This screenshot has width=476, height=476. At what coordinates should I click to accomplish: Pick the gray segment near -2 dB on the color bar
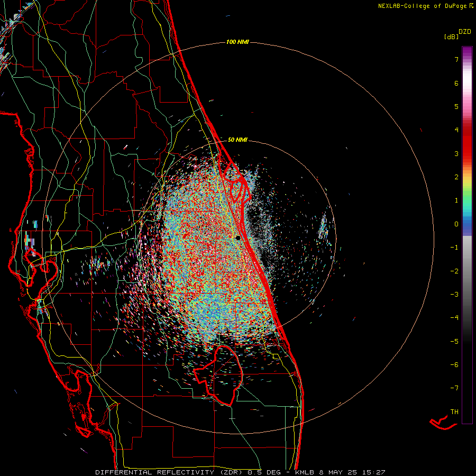point(467,271)
